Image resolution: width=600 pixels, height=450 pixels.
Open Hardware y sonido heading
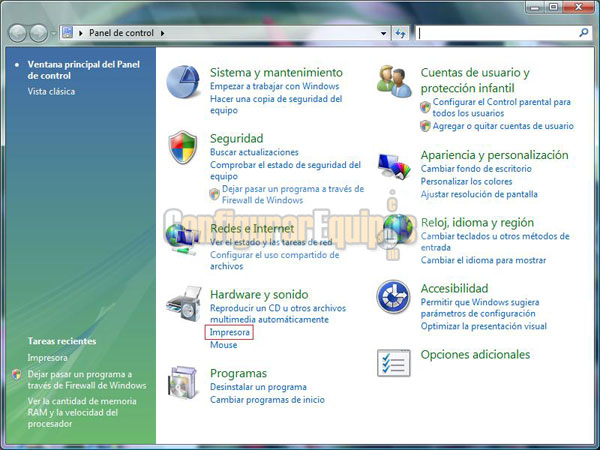(x=259, y=294)
